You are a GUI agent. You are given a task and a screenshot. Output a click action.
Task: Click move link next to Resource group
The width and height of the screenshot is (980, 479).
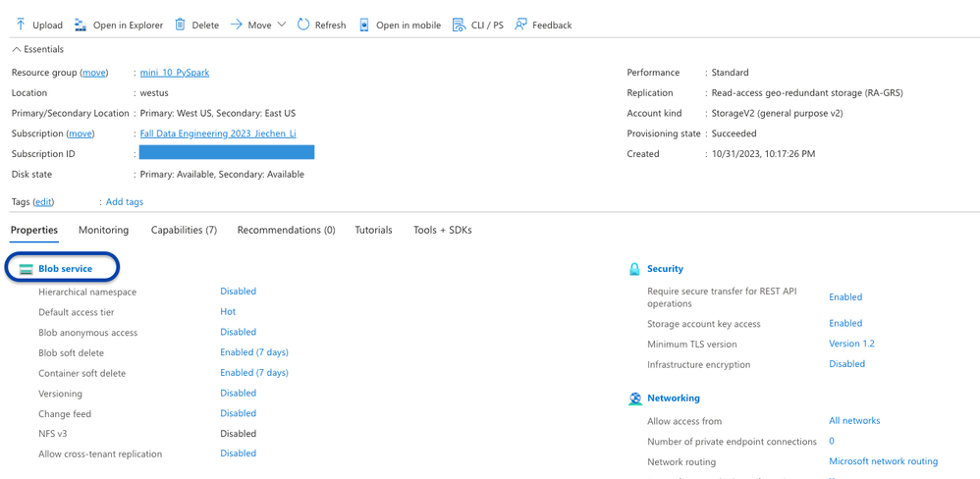(94, 73)
